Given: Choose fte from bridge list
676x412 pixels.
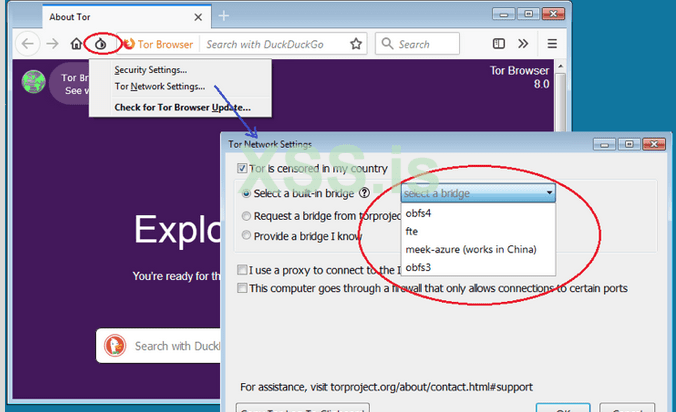Looking at the screenshot, I should coord(478,231).
